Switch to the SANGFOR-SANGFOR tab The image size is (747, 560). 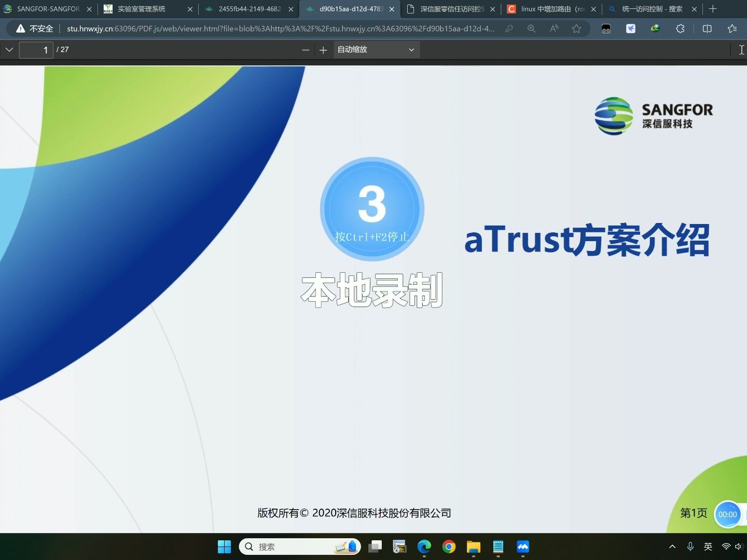pyautogui.click(x=48, y=9)
